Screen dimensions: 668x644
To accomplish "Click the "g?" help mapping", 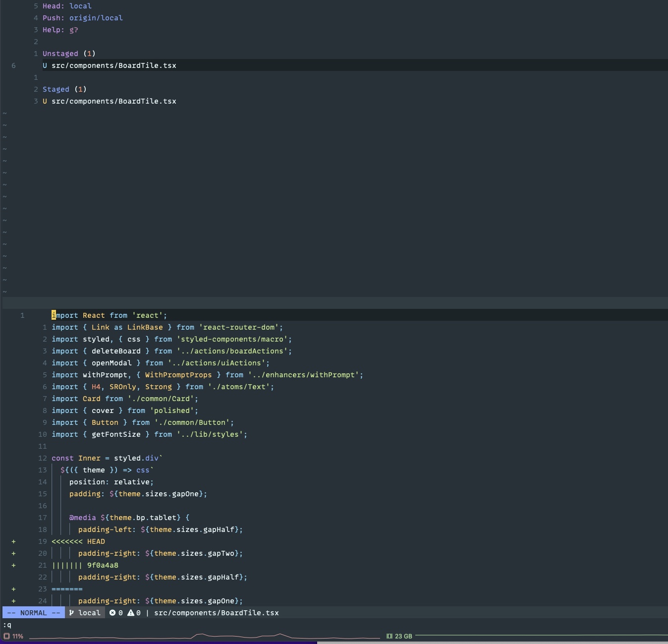I will pos(74,30).
